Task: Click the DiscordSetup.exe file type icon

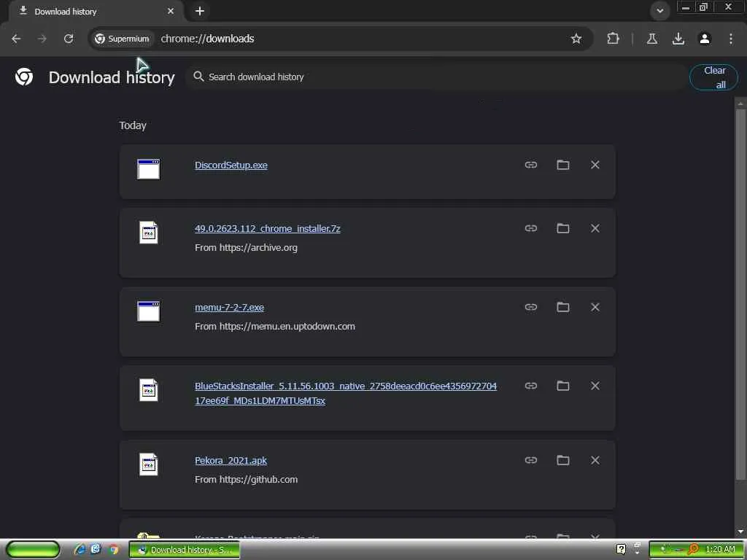Action: pyautogui.click(x=149, y=169)
